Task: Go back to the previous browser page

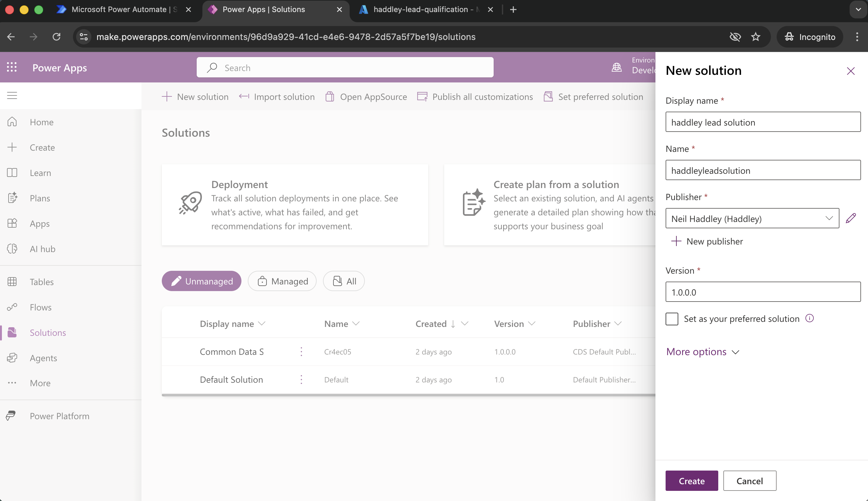Action: tap(11, 37)
